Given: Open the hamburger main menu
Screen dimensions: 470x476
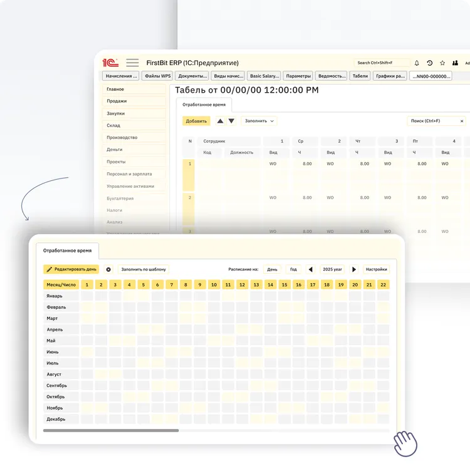Looking at the screenshot, I should 132,63.
